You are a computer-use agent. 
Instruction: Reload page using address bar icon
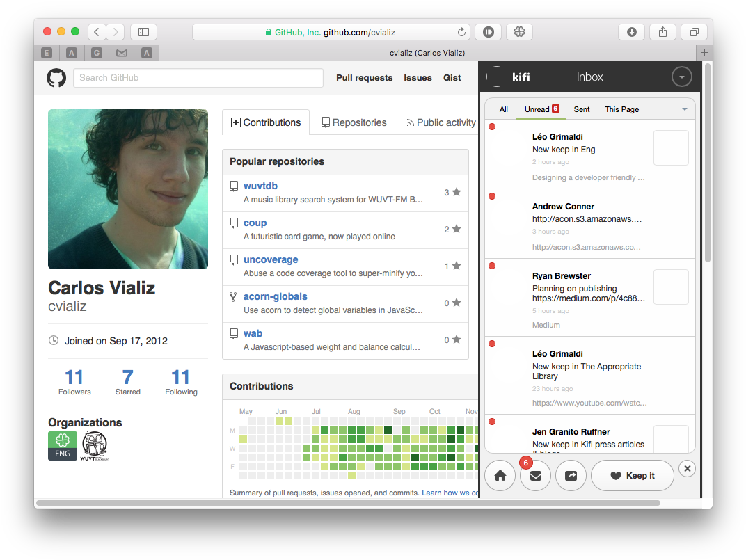pos(461,32)
